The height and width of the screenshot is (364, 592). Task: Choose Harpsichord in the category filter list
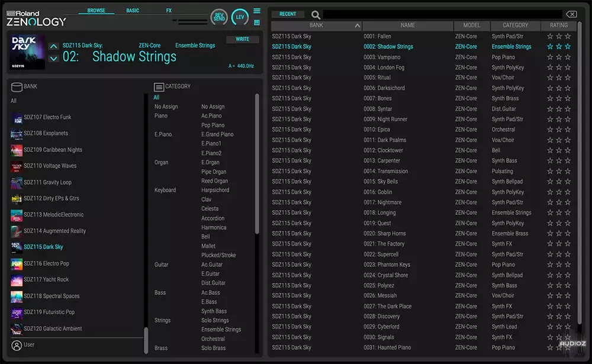[215, 190]
